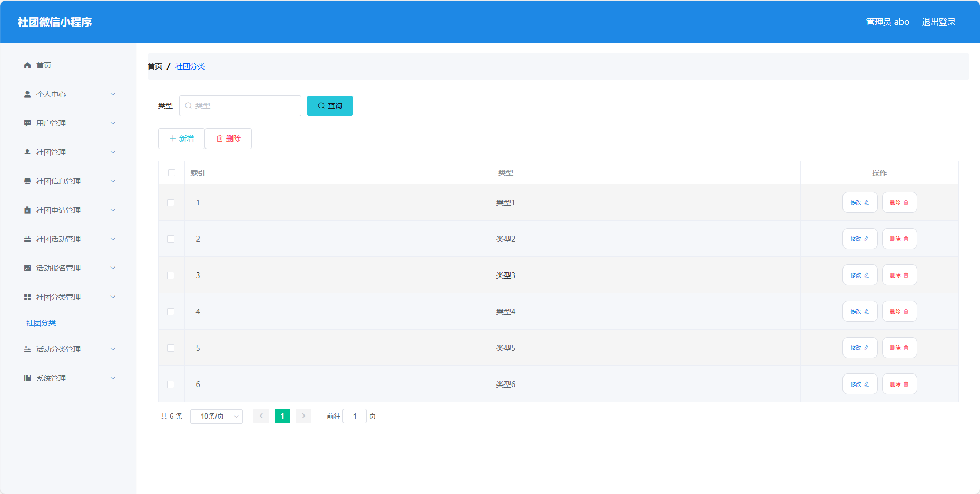Check the checkbox for row 类型1
Viewport: 980px width, 494px height.
tap(171, 203)
